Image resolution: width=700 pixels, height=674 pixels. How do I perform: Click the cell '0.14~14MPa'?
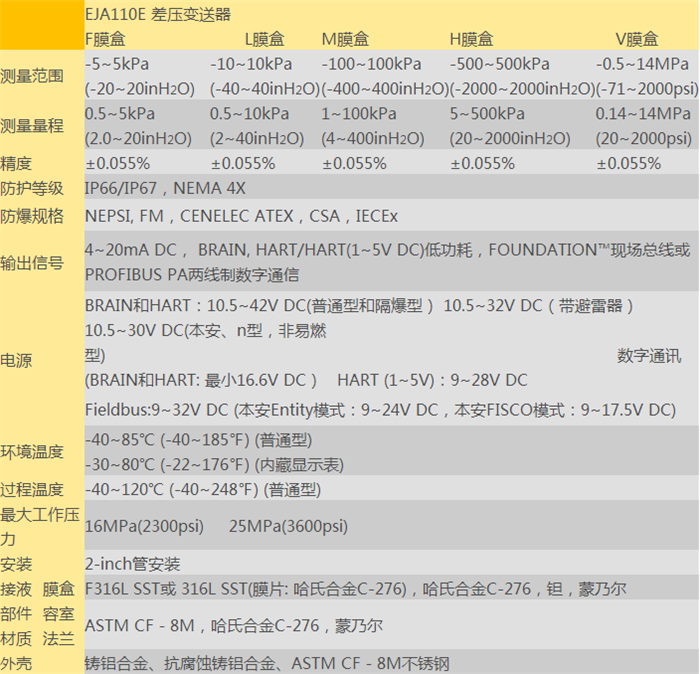[643, 113]
